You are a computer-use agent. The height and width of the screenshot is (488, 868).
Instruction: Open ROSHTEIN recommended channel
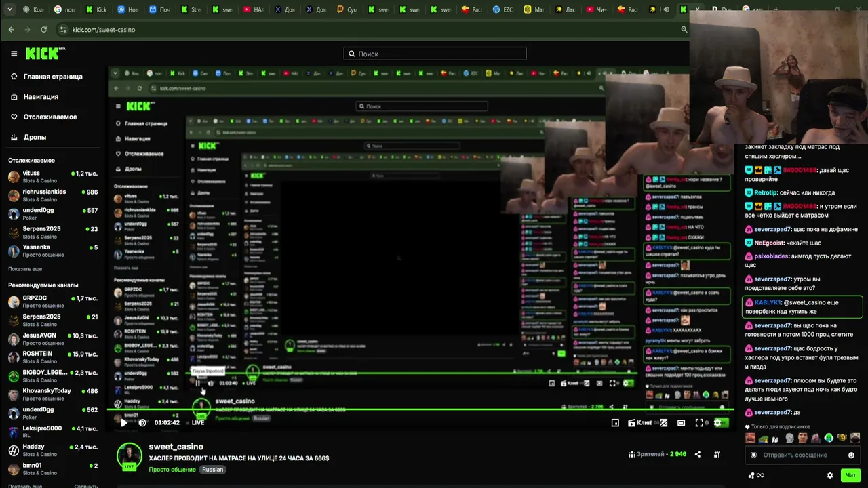[x=53, y=357]
